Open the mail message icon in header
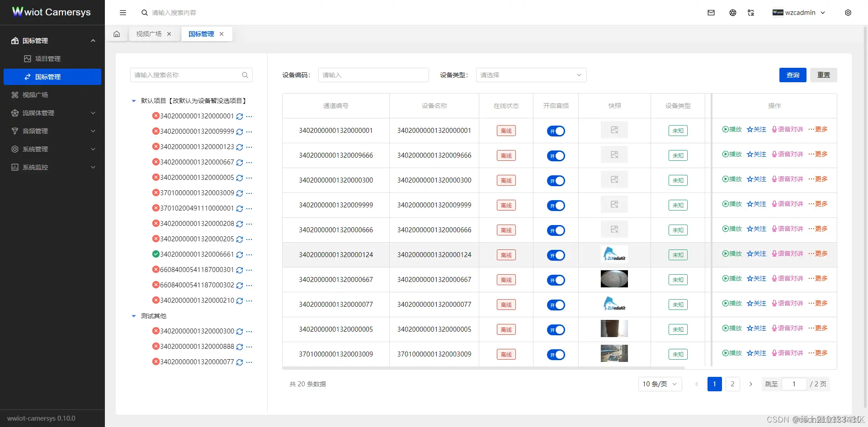The width and height of the screenshot is (868, 427). [711, 13]
